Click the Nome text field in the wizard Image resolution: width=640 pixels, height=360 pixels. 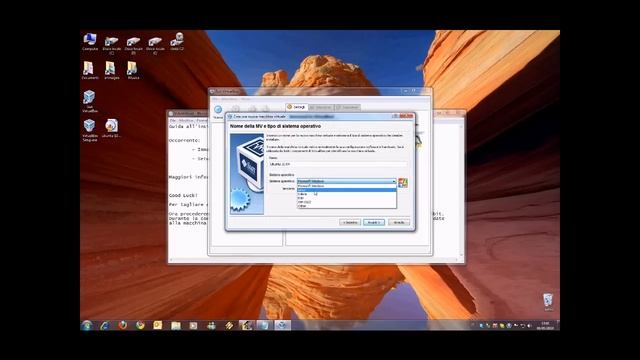click(338, 164)
